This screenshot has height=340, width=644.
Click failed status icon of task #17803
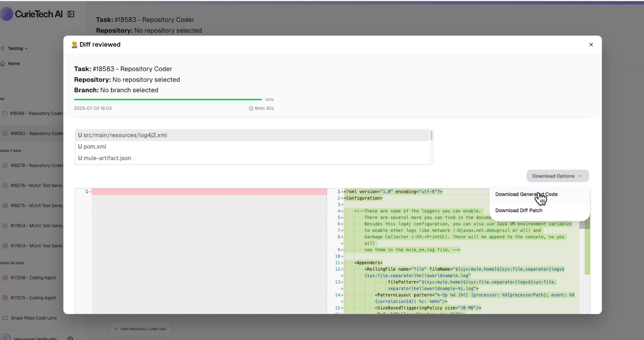(5, 246)
